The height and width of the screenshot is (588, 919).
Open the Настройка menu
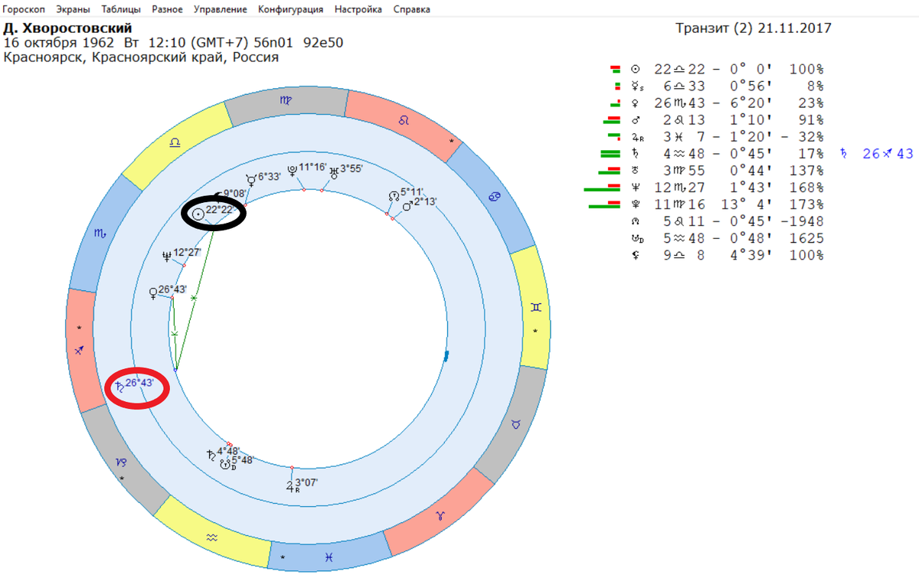point(358,10)
